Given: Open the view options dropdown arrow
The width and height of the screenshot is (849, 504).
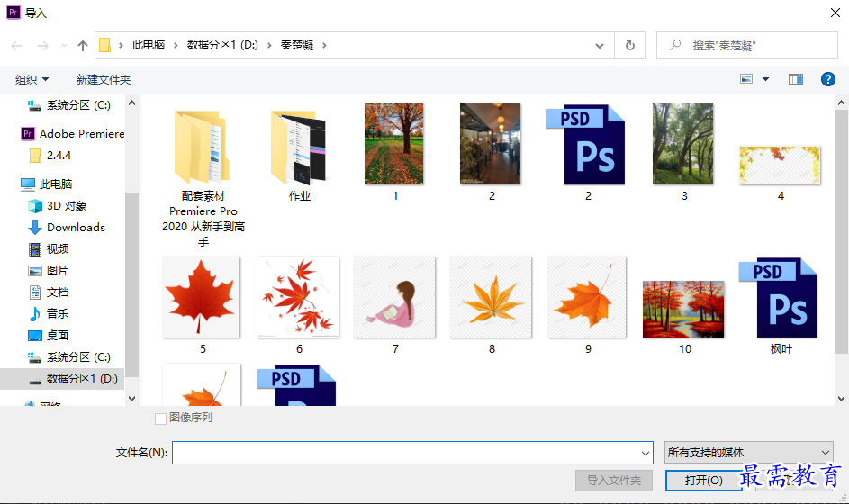Looking at the screenshot, I should point(765,79).
